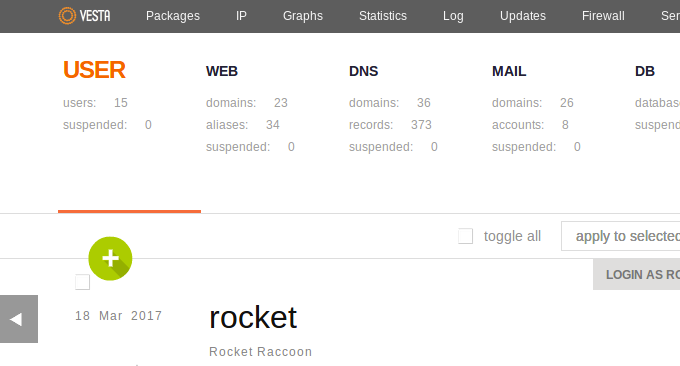Screen dimensions: 680x366
Task: Select the rocket user checkbox
Action: [82, 282]
